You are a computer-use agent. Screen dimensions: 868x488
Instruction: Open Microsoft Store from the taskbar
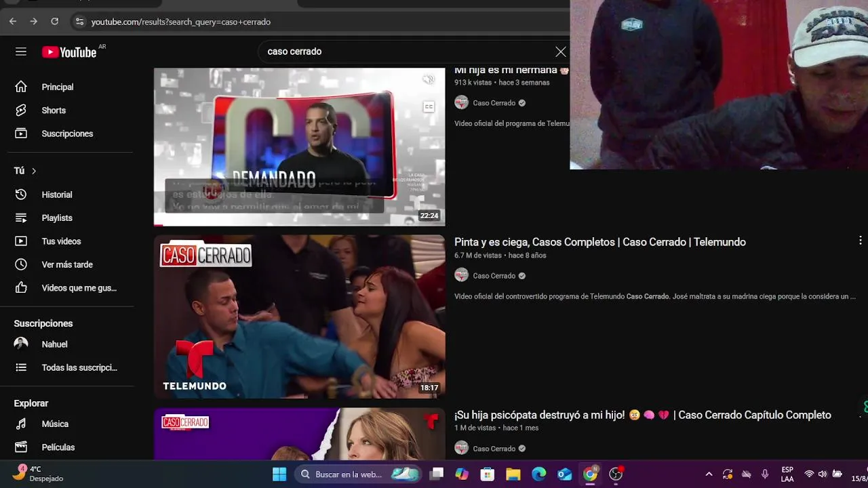[488, 474]
